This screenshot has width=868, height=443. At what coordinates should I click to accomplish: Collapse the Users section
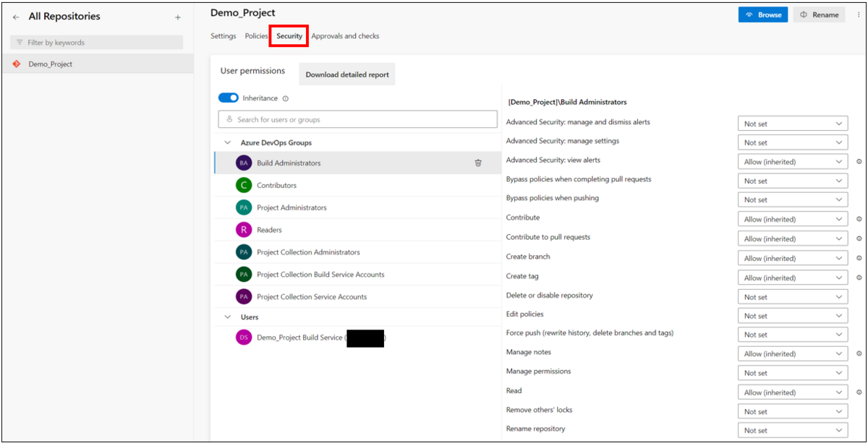click(227, 317)
